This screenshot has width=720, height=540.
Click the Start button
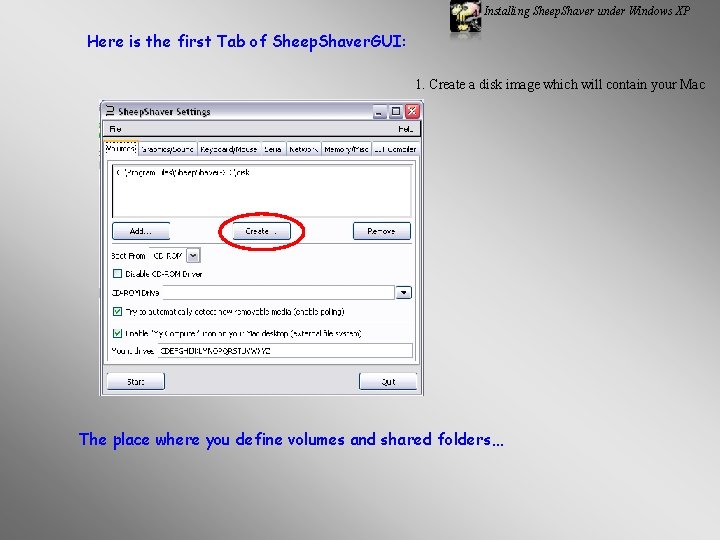tap(135, 382)
